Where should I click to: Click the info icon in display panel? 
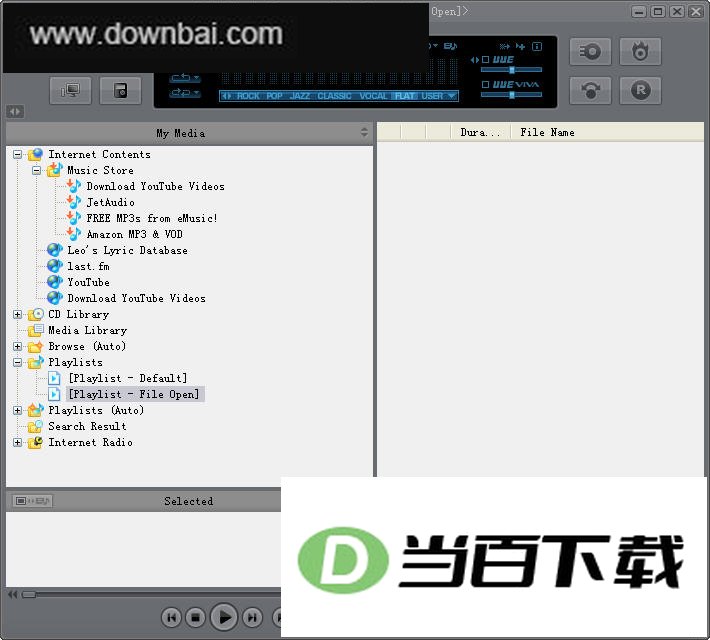(537, 46)
